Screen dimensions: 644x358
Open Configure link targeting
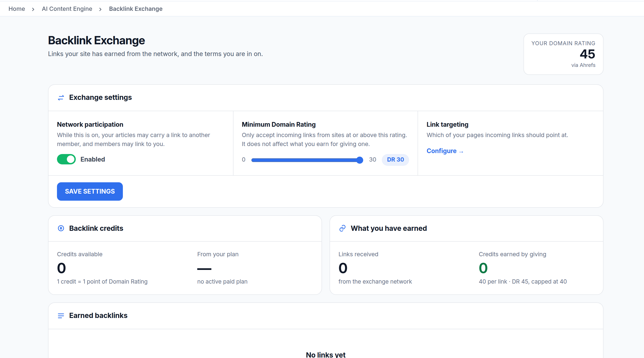pyautogui.click(x=445, y=151)
